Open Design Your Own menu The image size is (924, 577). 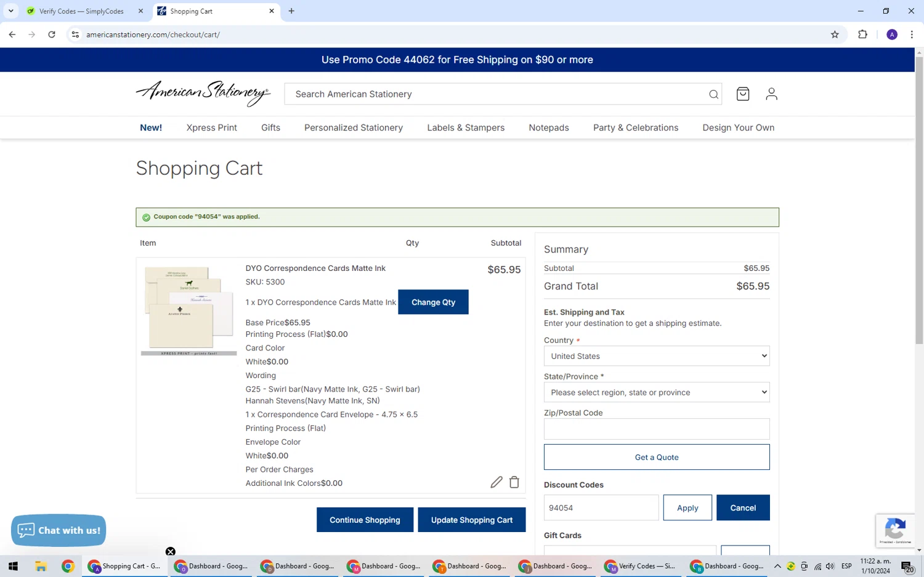point(739,127)
